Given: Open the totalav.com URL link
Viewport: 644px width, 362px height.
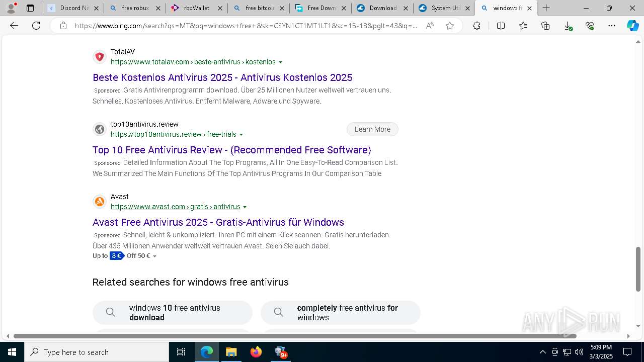Looking at the screenshot, I should pyautogui.click(x=193, y=62).
